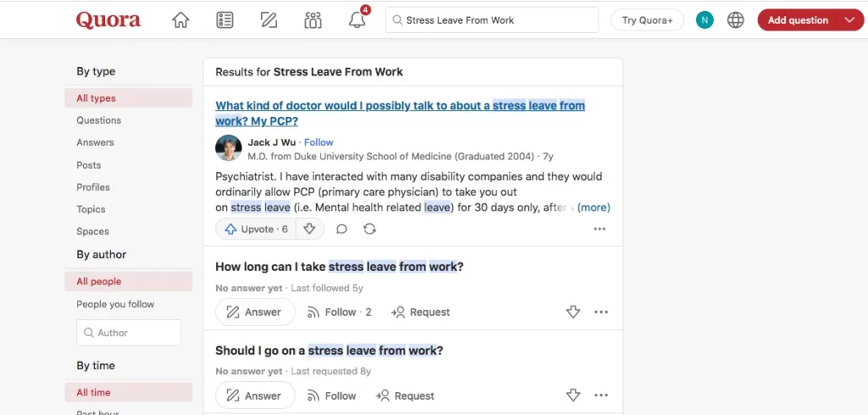Open notifications bell with 4 badge
The height and width of the screenshot is (415, 868).
pos(358,20)
